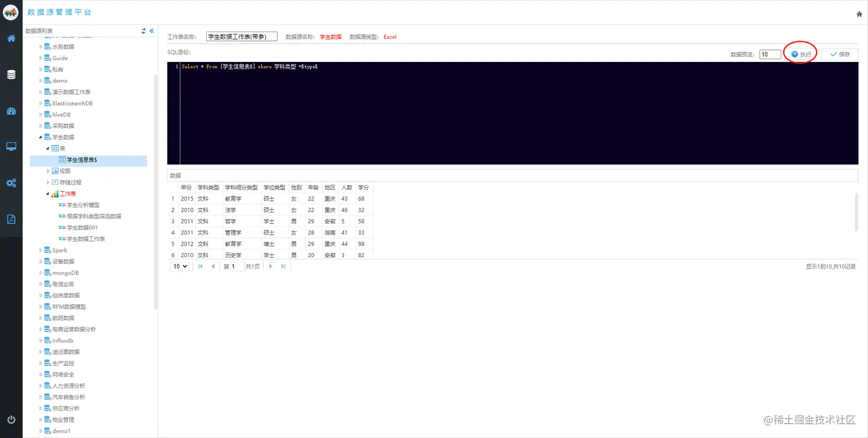Open the PDF document icon in sidebar

[11, 219]
